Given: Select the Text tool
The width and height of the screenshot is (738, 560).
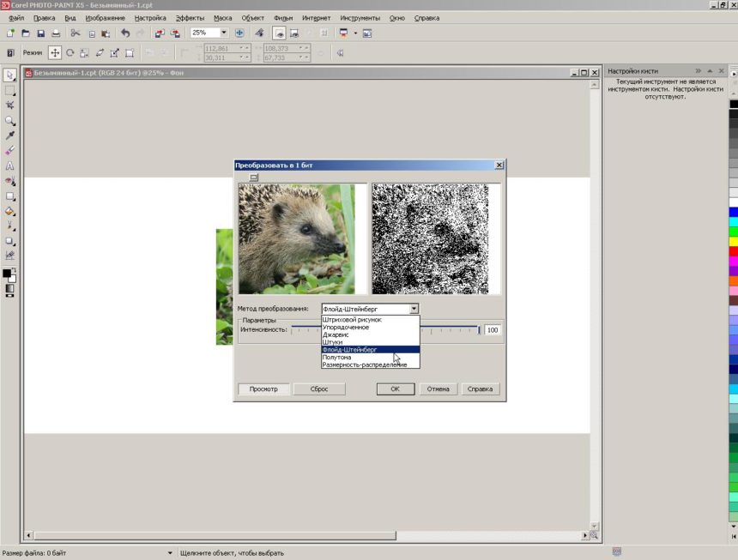Looking at the screenshot, I should (10, 166).
